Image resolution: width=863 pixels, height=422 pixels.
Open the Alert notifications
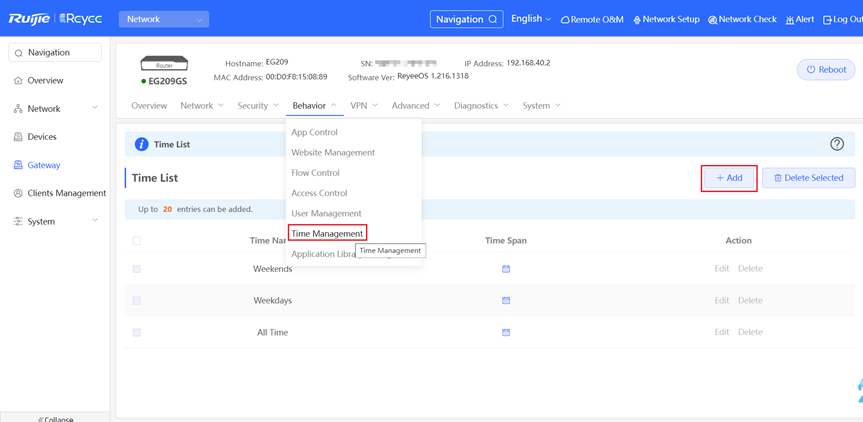(x=800, y=19)
